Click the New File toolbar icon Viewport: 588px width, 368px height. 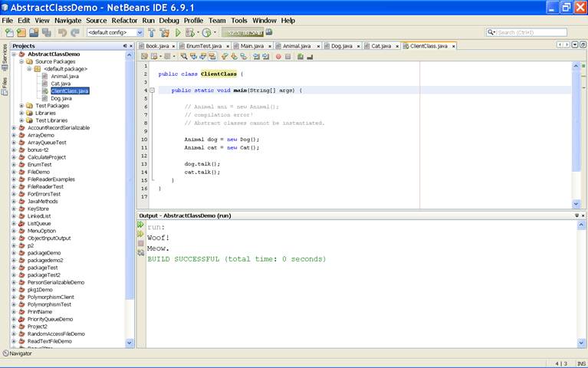[x=8, y=33]
